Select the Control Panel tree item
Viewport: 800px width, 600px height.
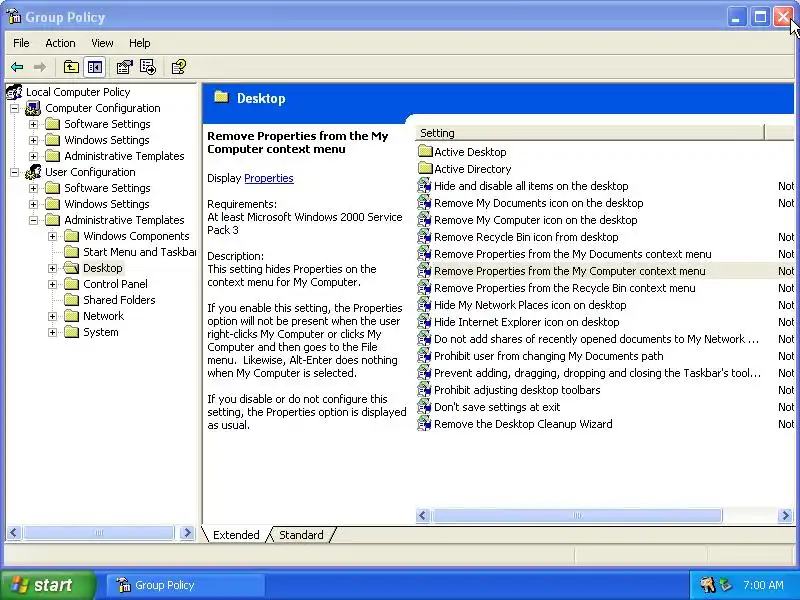point(115,284)
